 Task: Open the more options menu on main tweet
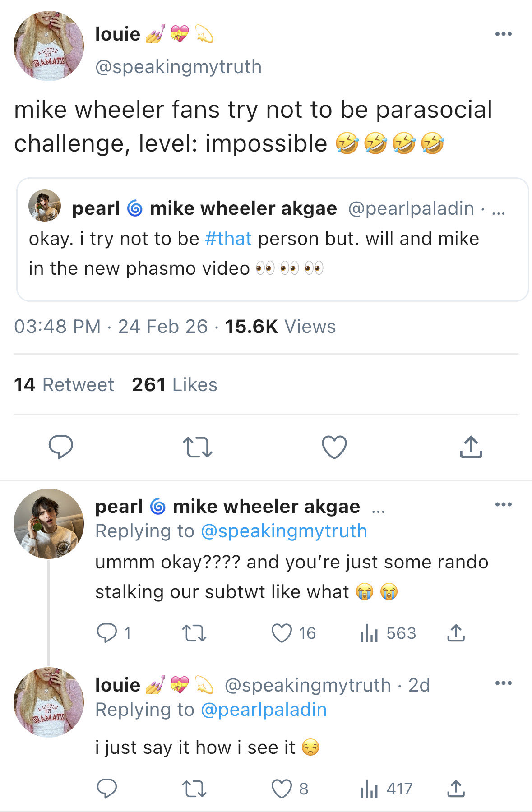pyautogui.click(x=503, y=34)
